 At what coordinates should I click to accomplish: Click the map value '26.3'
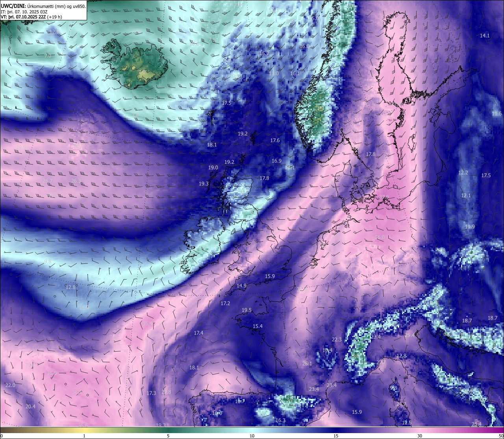coord(76,181)
